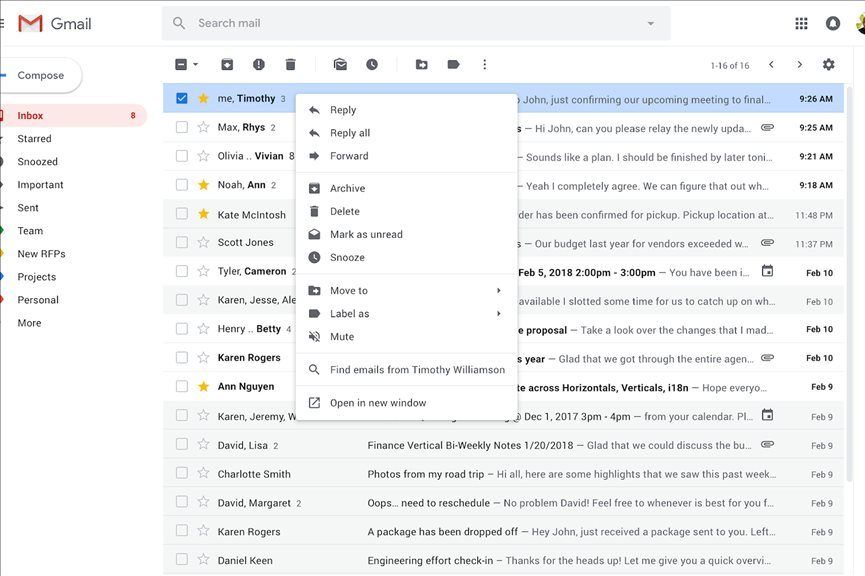The height and width of the screenshot is (576, 865).
Task: Select Reply all from context menu
Action: (350, 133)
